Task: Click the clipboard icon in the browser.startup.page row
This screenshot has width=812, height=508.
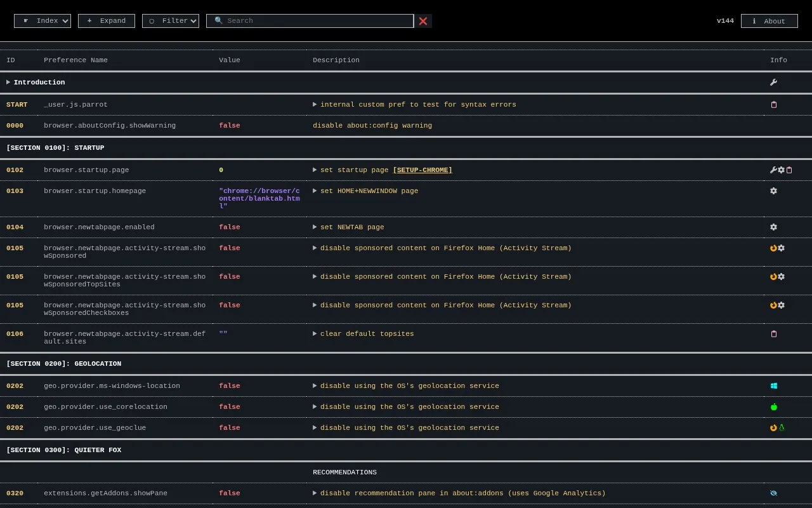Action: pos(789,170)
